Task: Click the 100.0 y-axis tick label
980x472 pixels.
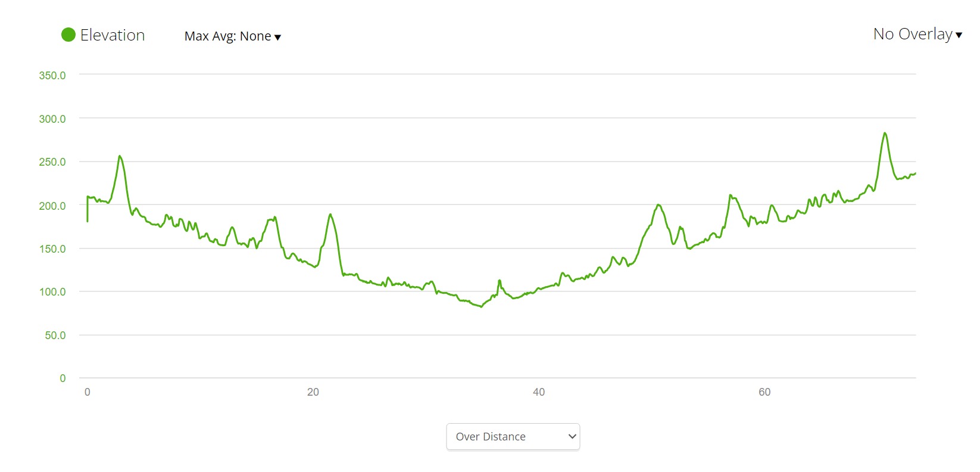Action: (x=52, y=292)
